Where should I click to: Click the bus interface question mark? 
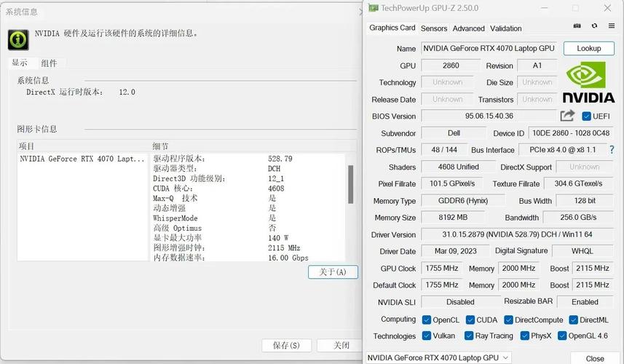point(612,149)
